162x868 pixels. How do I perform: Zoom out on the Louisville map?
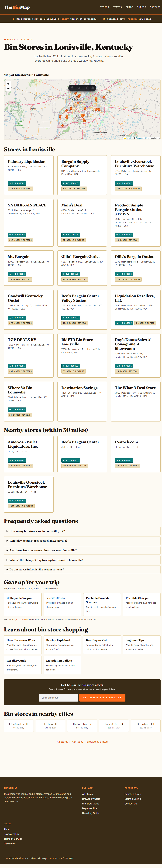[x=8, y=89]
